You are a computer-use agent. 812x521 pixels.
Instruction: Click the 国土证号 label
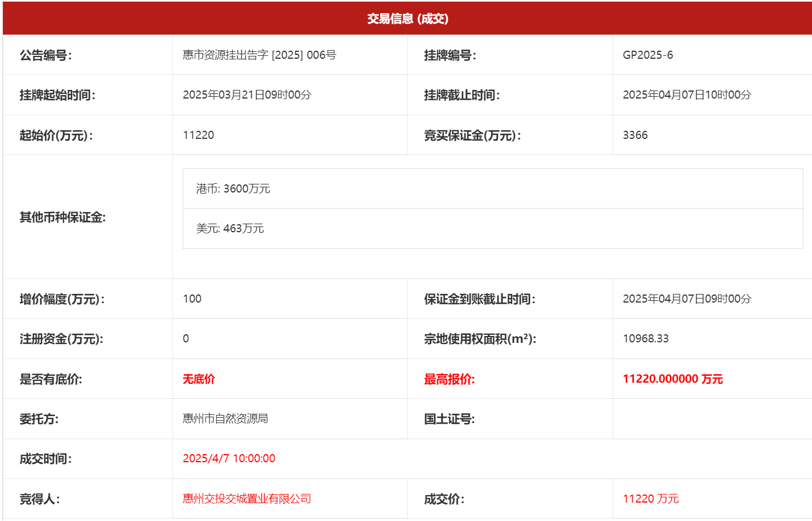coord(449,419)
